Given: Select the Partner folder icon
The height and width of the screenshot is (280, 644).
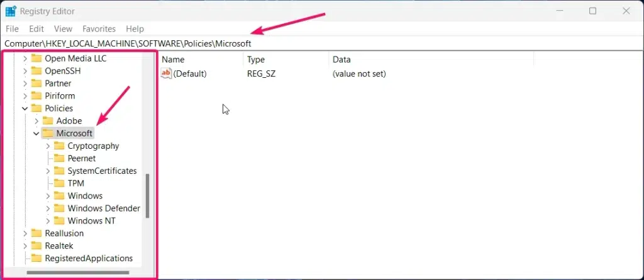Looking at the screenshot, I should click(x=36, y=83).
